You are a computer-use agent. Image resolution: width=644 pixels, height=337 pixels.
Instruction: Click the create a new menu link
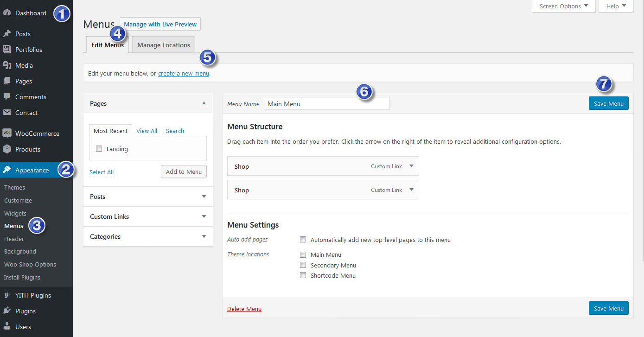[184, 73]
